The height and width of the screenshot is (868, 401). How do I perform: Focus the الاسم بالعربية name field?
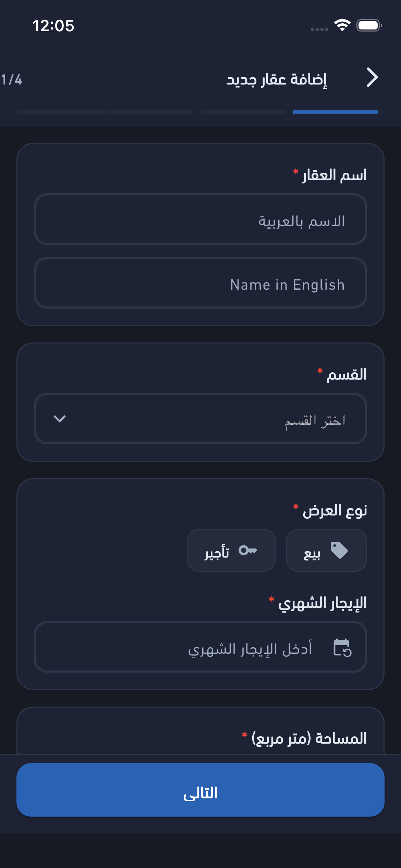coord(200,219)
